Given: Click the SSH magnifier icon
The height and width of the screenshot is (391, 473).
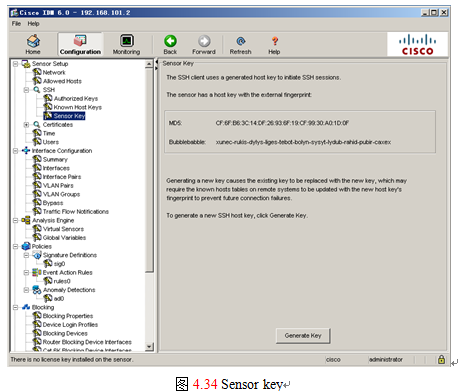Looking at the screenshot, I should coord(37,90).
